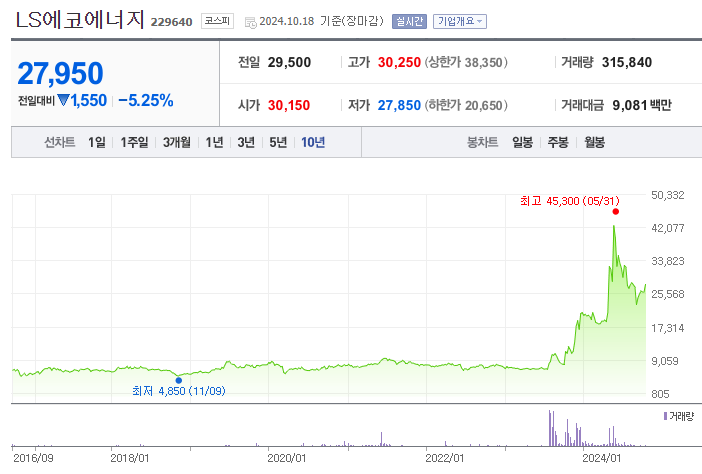Switch chart to 1년 range
The image size is (702, 474).
click(x=214, y=142)
